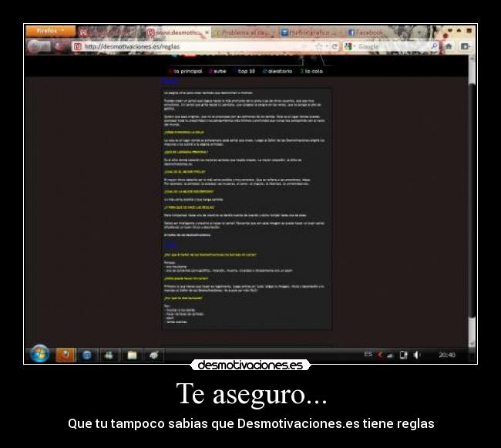Open the bookmarks toolbar button
Viewport: 501px width, 448px height.
(466, 47)
